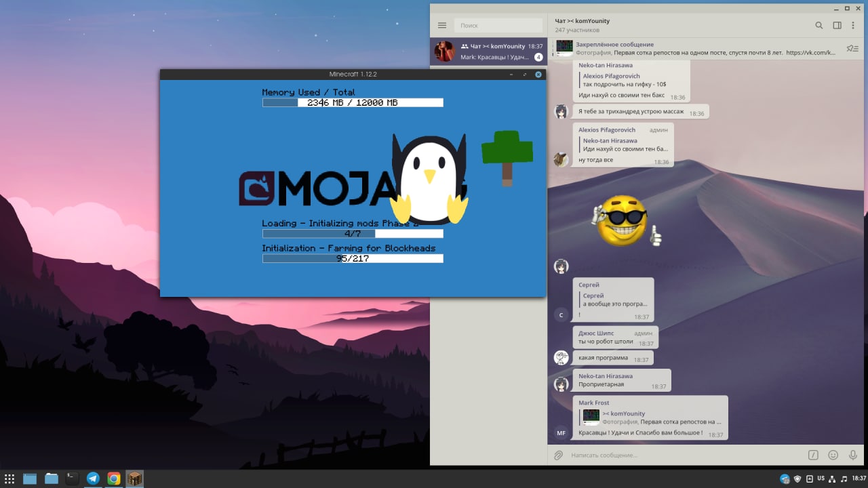Click avatar beside ну тогда все message

click(561, 159)
